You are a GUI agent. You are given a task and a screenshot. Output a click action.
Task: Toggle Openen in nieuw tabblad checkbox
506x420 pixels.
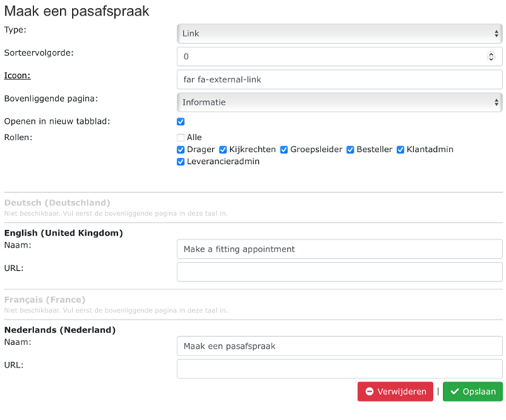pyautogui.click(x=181, y=122)
